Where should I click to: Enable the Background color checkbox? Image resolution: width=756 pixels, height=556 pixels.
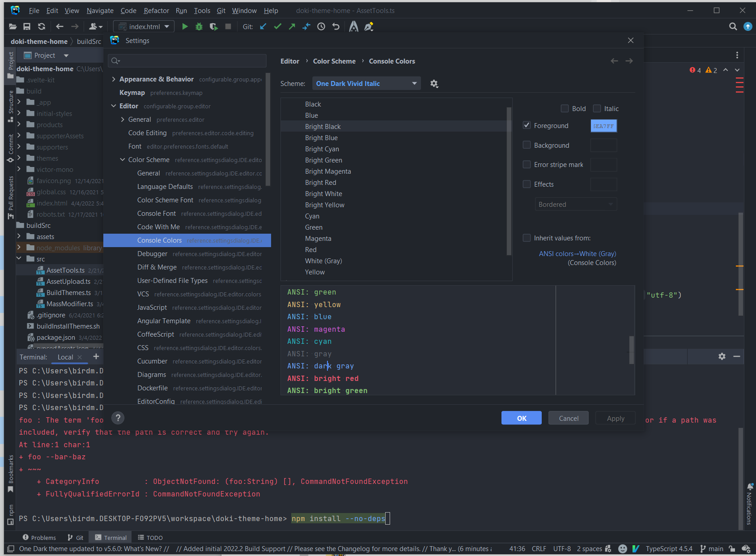(x=527, y=145)
